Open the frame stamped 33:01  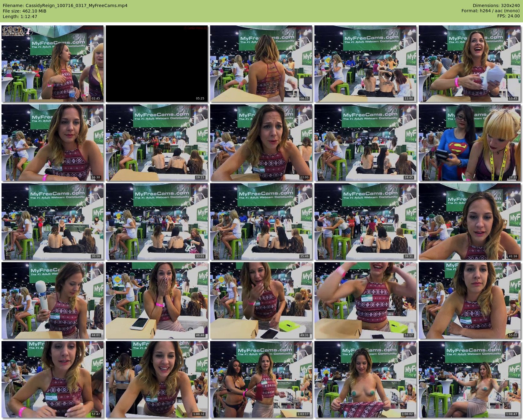pyautogui.click(x=157, y=221)
